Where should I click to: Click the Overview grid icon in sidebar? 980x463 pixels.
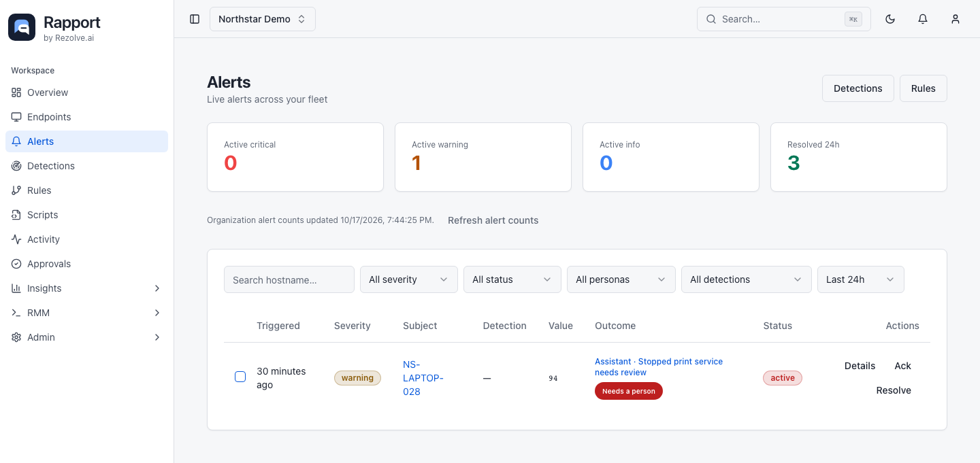[x=16, y=92]
